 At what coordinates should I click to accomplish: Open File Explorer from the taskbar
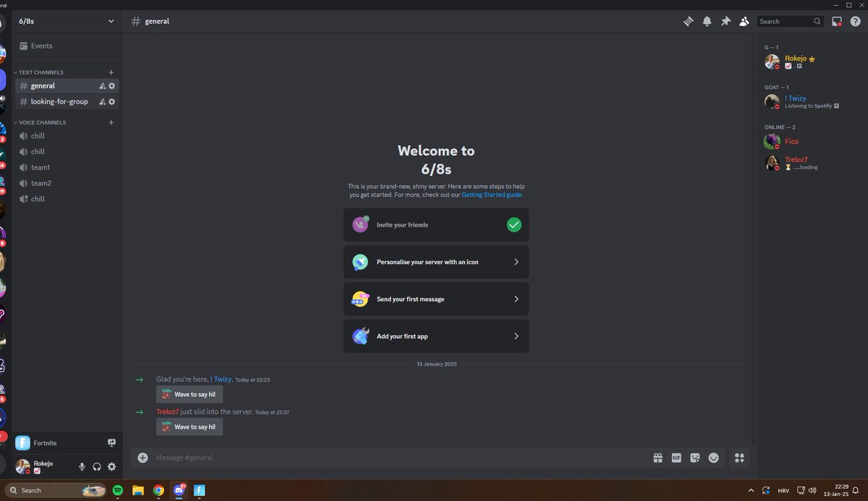click(138, 490)
